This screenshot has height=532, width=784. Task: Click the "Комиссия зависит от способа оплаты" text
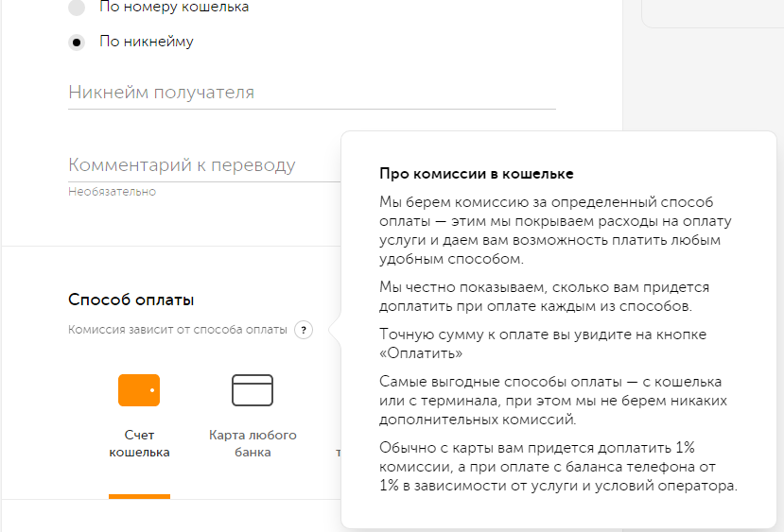tap(178, 330)
